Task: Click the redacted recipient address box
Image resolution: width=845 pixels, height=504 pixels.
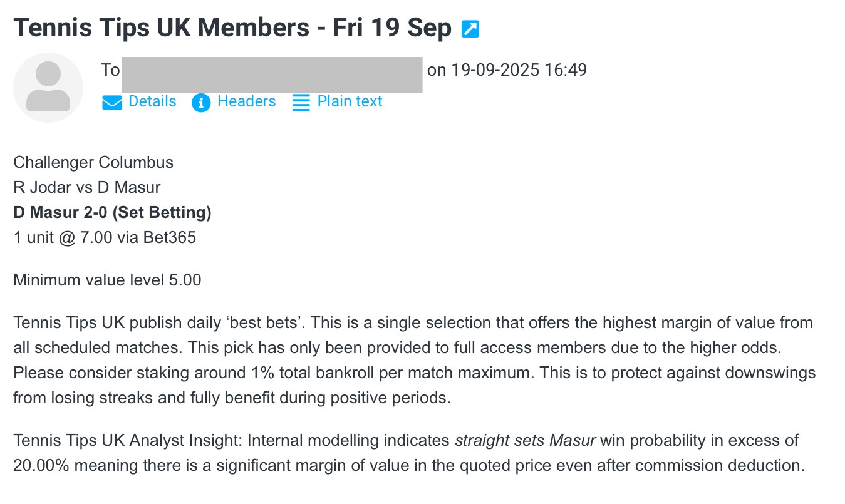Action: (x=272, y=75)
